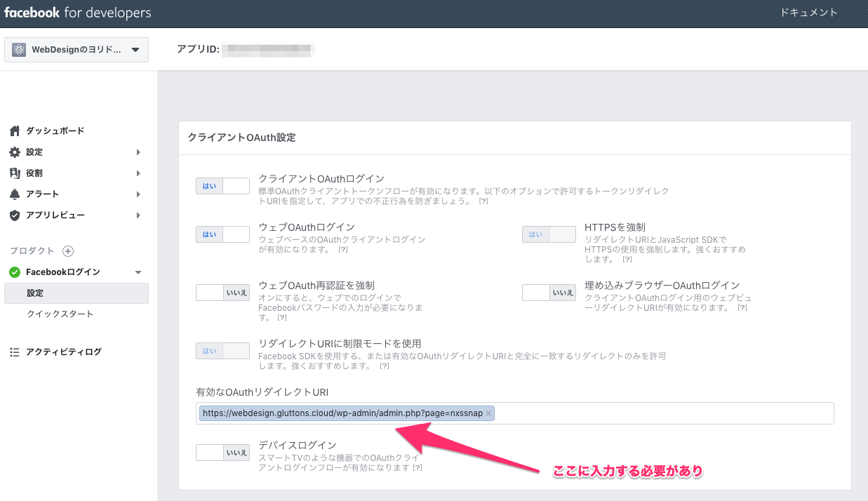868x501 pixels.
Task: Enable the デバイスログイン switch
Action: pyautogui.click(x=222, y=453)
